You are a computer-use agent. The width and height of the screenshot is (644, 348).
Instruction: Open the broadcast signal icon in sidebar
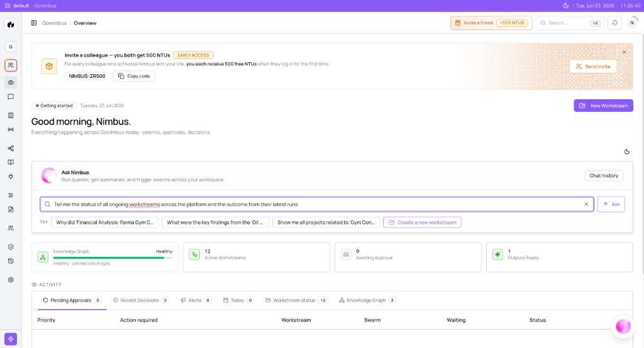pyautogui.click(x=11, y=129)
